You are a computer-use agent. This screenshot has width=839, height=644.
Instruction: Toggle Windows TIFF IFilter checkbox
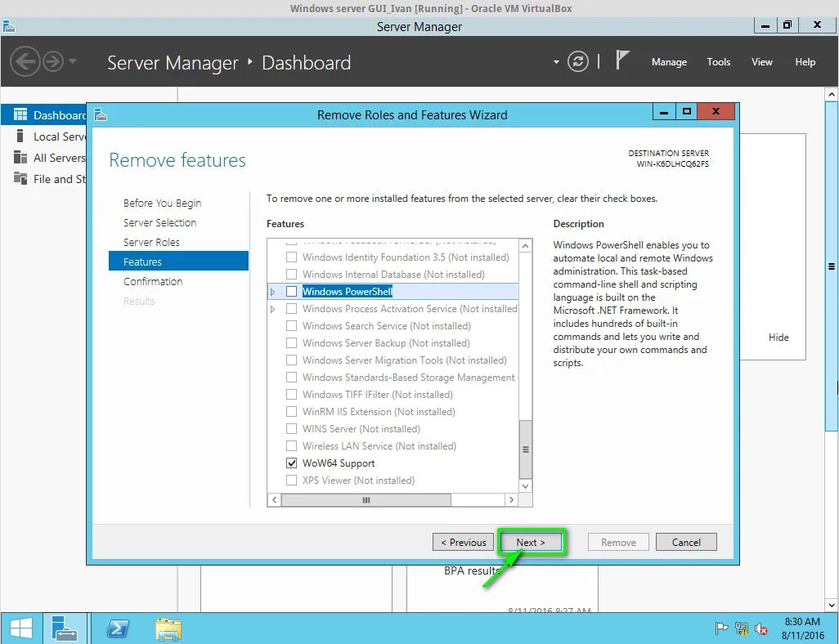292,394
